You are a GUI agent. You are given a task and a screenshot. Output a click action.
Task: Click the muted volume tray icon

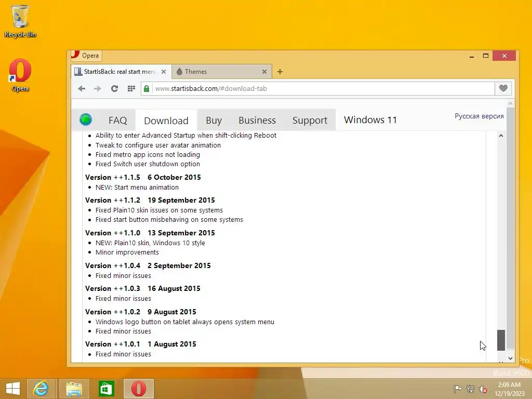pyautogui.click(x=483, y=389)
